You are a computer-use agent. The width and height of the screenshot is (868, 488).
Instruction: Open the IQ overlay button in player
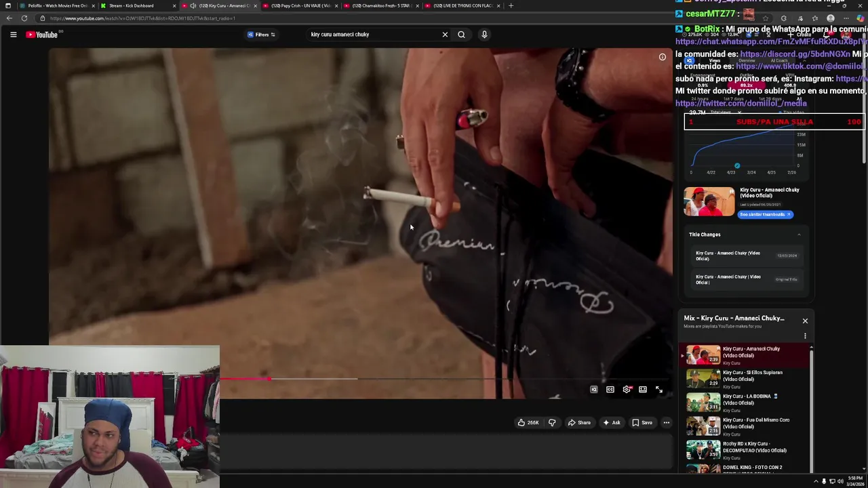tap(594, 390)
